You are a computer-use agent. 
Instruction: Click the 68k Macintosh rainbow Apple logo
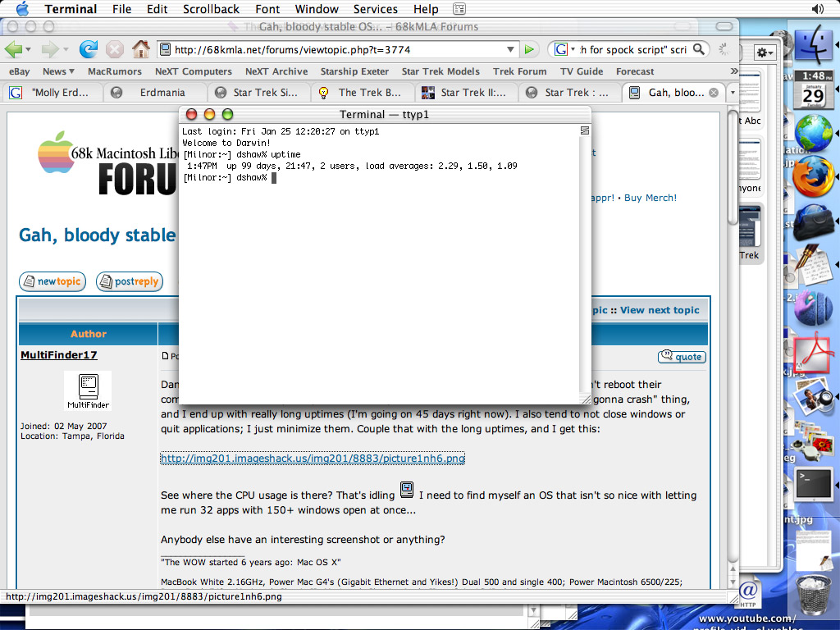57,152
